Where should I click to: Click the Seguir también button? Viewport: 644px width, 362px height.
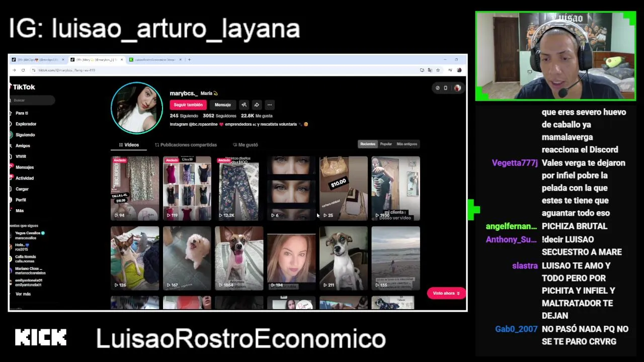pyautogui.click(x=188, y=105)
